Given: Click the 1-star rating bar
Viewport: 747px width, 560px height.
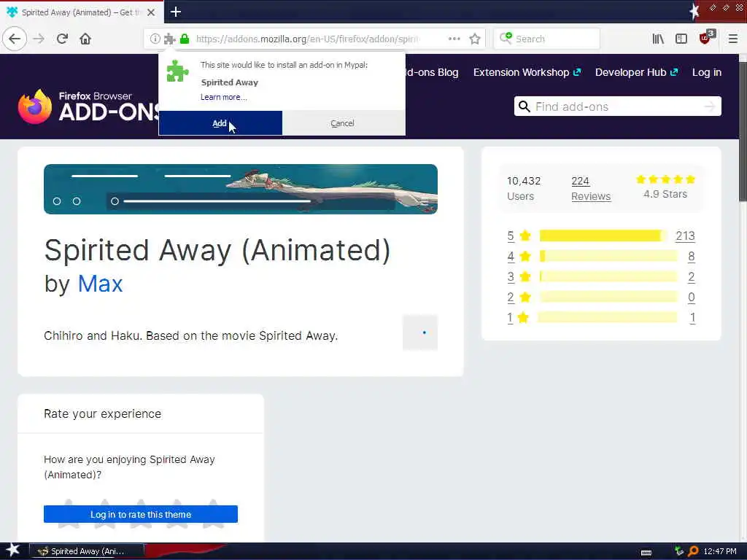Looking at the screenshot, I should 608,318.
